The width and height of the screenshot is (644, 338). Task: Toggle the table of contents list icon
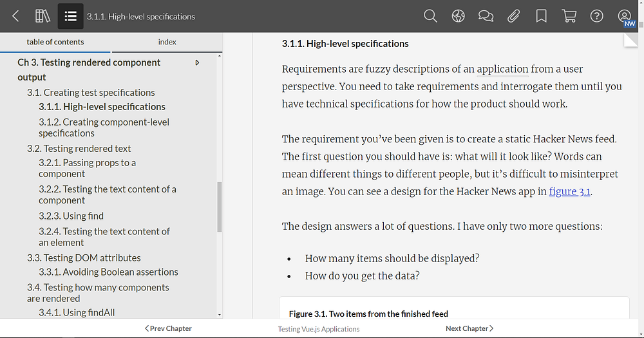(71, 16)
